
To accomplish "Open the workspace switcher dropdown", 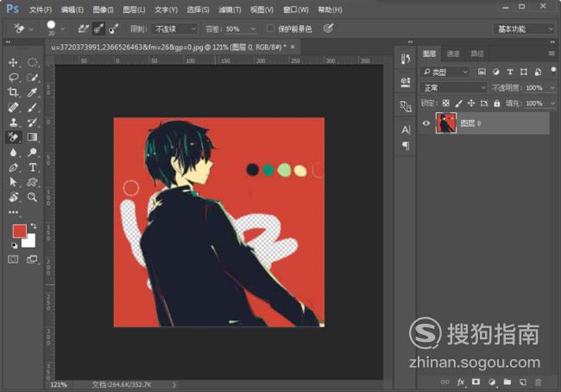I will 524,29.
